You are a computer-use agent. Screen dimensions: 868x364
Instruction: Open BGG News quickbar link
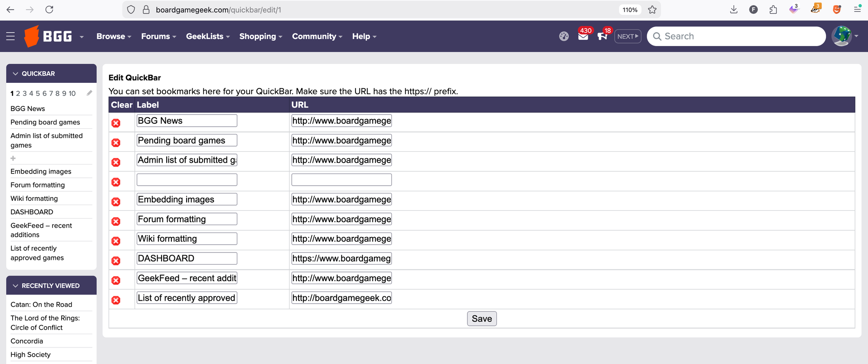click(28, 108)
